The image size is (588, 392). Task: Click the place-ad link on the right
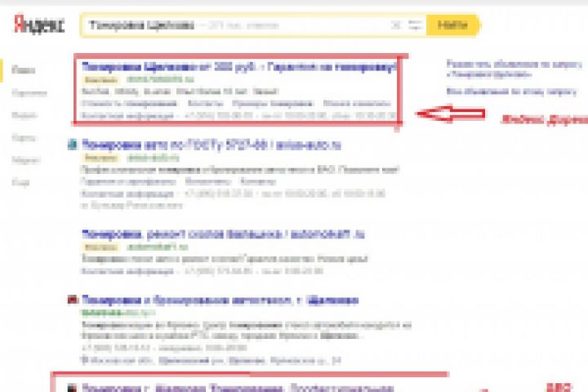[514, 69]
